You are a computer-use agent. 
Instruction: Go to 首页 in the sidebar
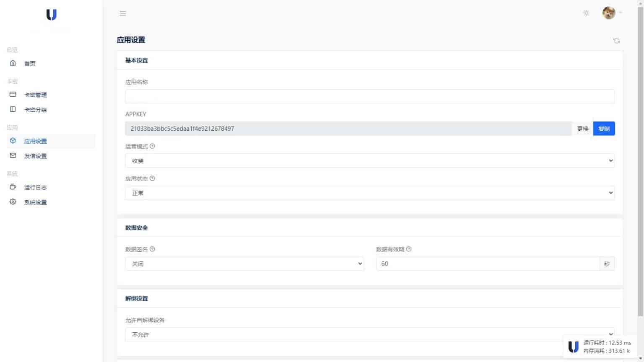30,63
